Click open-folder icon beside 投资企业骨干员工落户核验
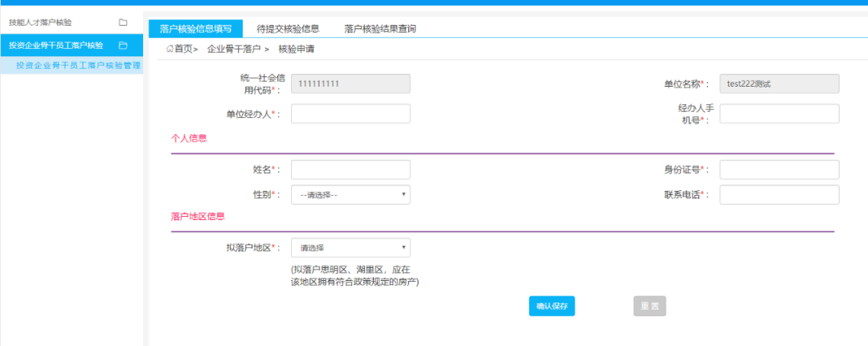This screenshot has width=868, height=346. 124,45
